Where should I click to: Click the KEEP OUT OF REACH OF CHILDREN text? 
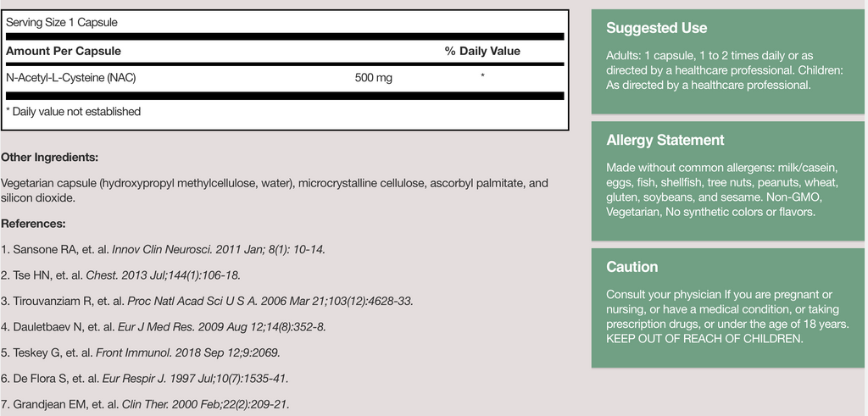(x=704, y=339)
